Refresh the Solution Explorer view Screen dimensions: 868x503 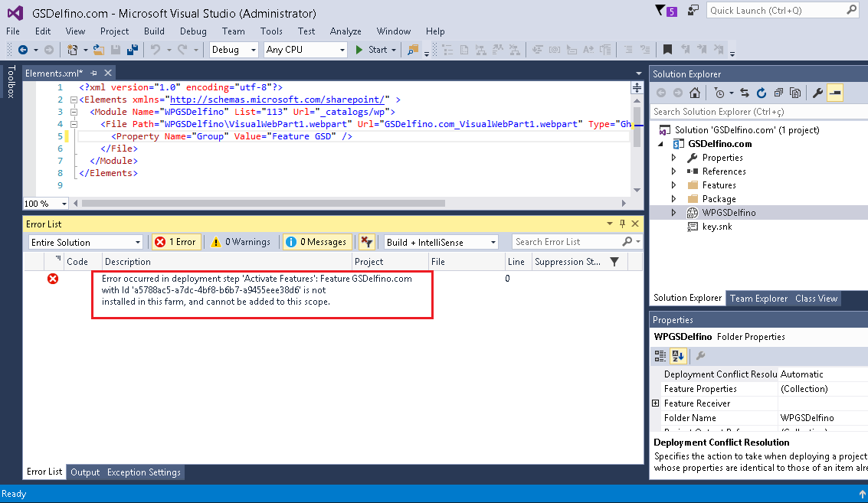pyautogui.click(x=762, y=93)
